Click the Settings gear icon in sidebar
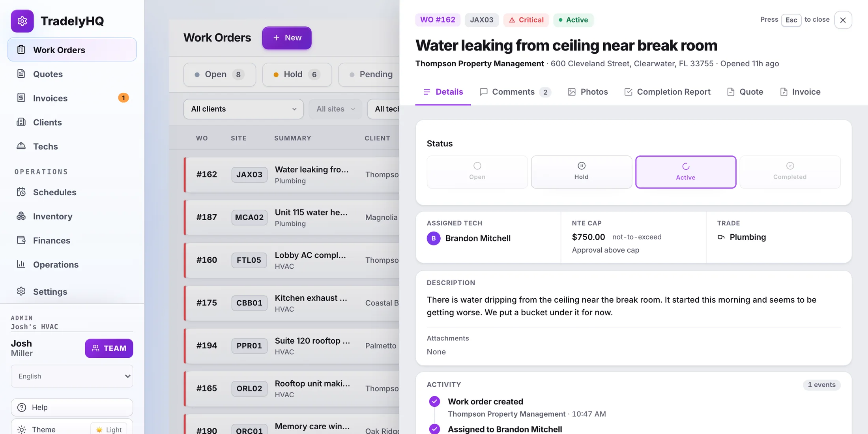This screenshot has width=868, height=434. coord(21,291)
